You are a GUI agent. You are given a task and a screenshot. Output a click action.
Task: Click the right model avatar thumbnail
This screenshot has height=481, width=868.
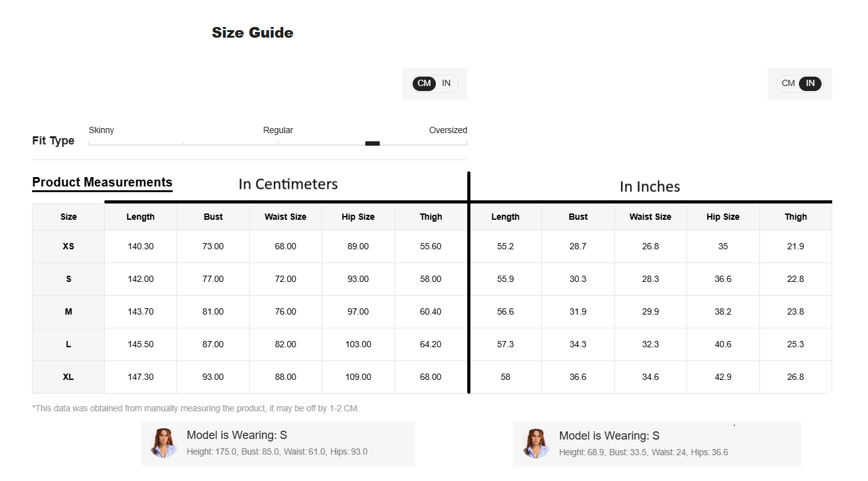(x=536, y=443)
